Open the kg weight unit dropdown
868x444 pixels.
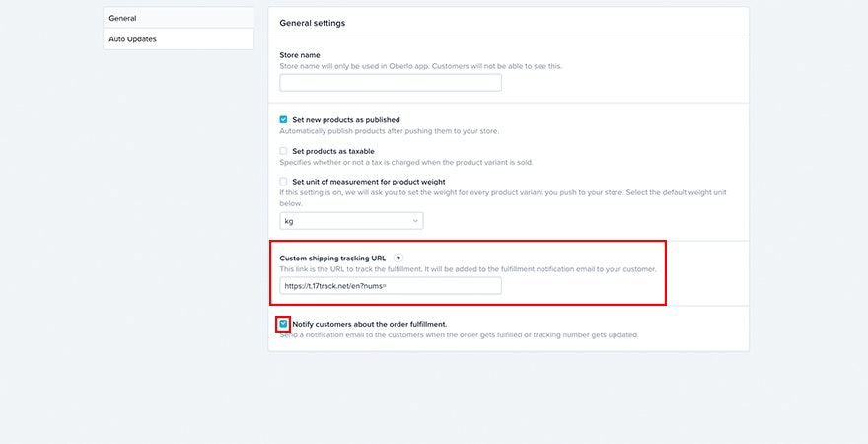click(x=351, y=221)
